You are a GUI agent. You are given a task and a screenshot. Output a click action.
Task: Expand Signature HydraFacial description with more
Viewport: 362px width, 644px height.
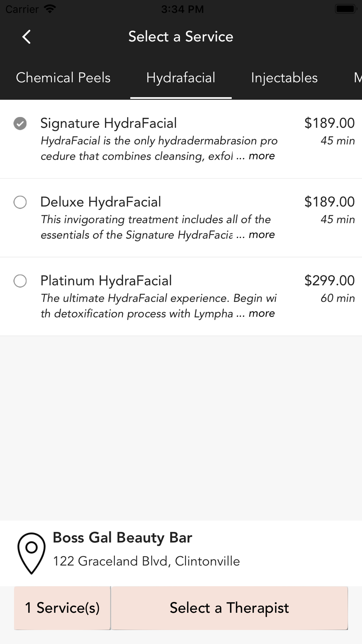coord(261,156)
